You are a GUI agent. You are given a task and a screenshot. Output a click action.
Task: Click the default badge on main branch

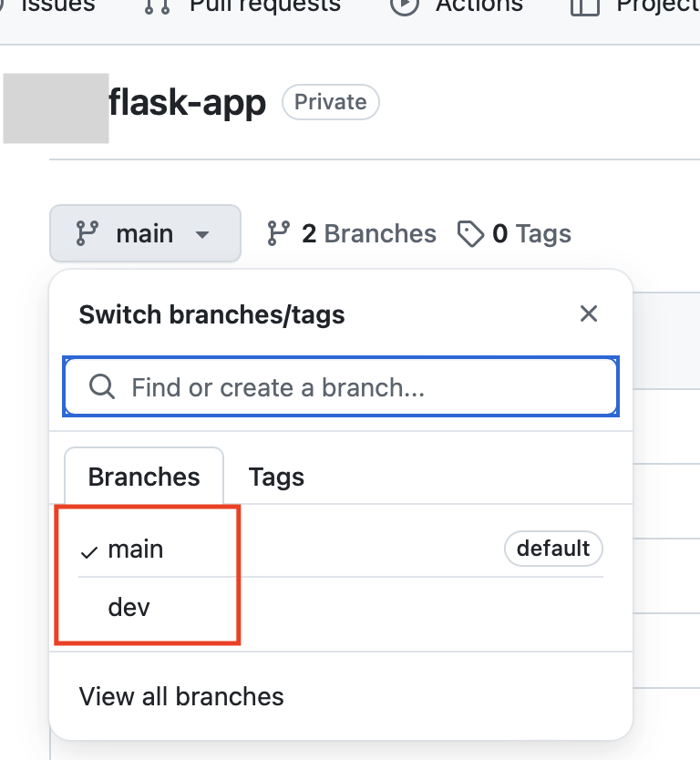(x=553, y=549)
